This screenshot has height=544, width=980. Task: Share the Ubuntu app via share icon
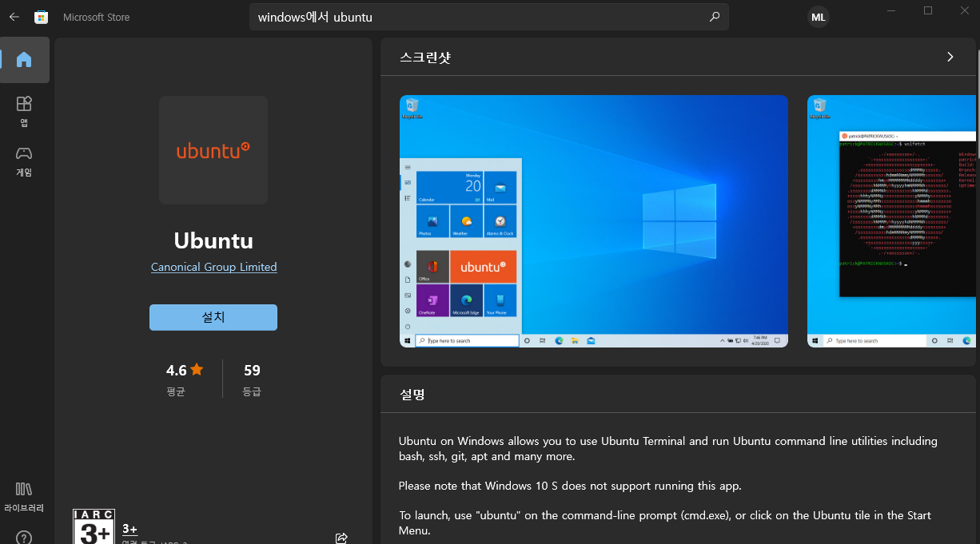[x=341, y=538]
